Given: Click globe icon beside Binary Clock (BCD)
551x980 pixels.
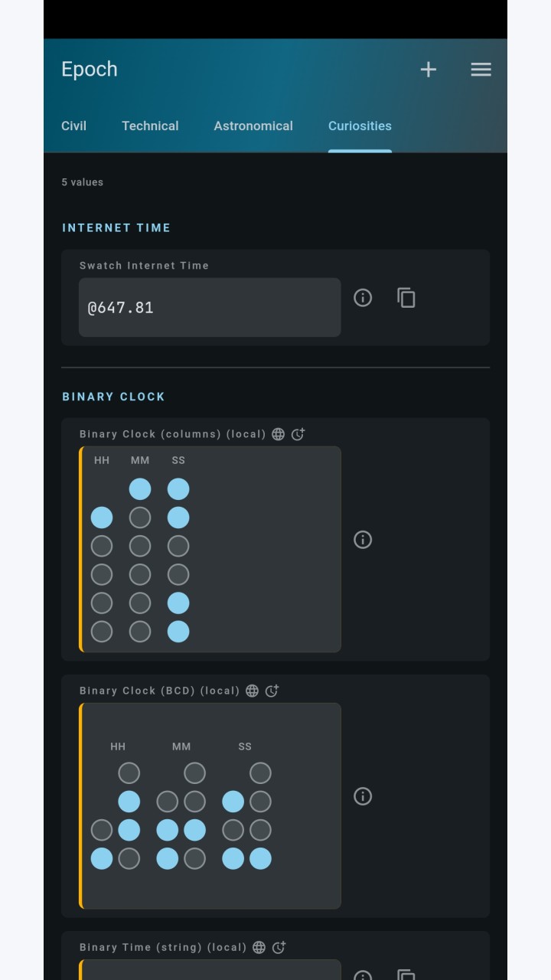Looking at the screenshot, I should pos(253,691).
